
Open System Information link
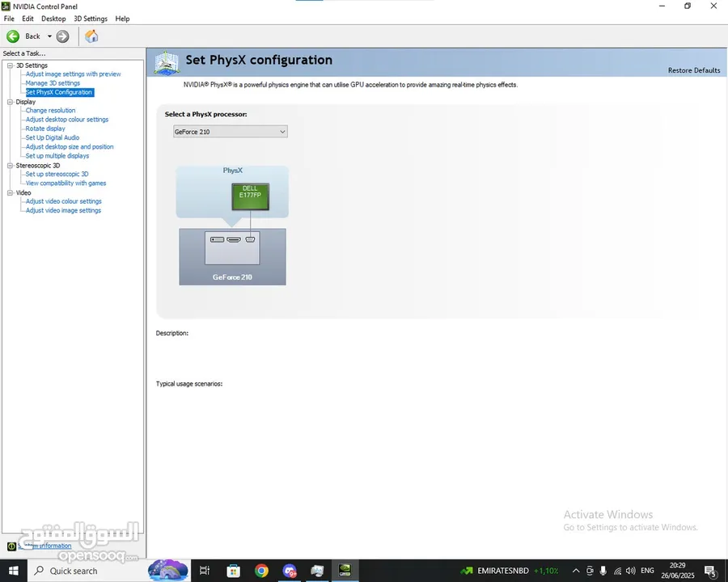[45, 546]
